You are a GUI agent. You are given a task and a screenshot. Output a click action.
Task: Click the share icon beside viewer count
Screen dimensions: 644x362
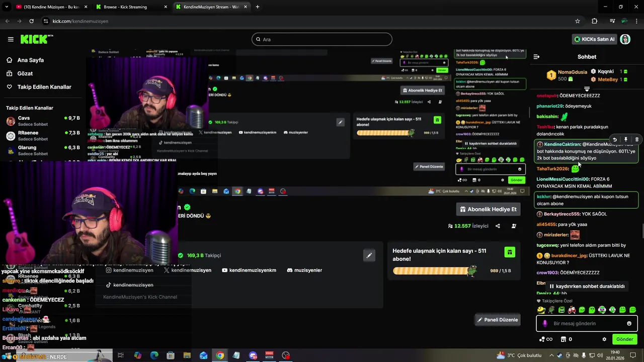(x=498, y=226)
